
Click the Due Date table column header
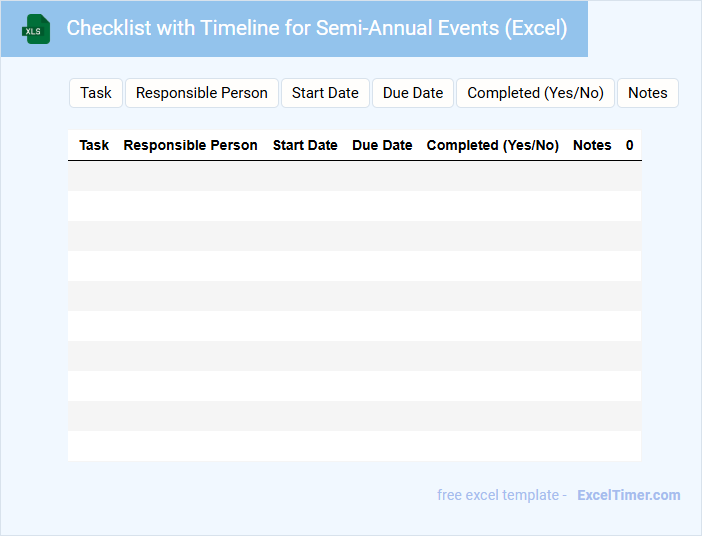(x=382, y=145)
